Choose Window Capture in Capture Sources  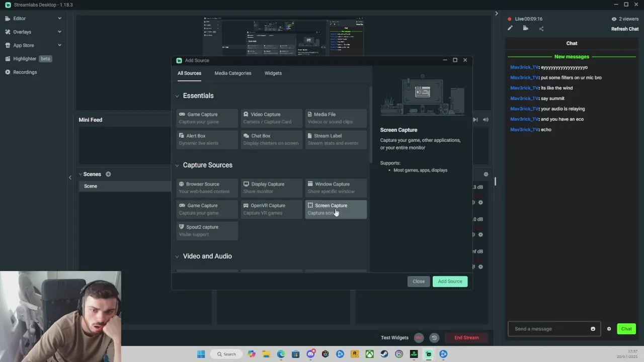click(x=336, y=188)
